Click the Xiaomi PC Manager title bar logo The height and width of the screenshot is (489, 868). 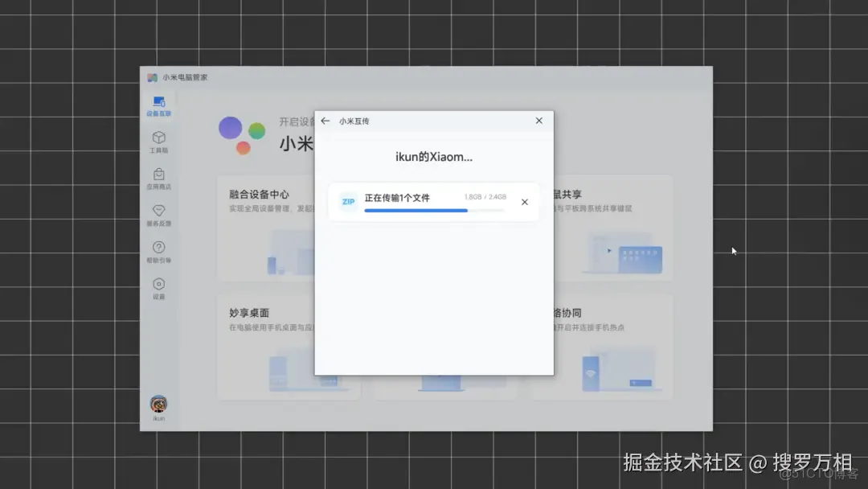[x=153, y=76]
